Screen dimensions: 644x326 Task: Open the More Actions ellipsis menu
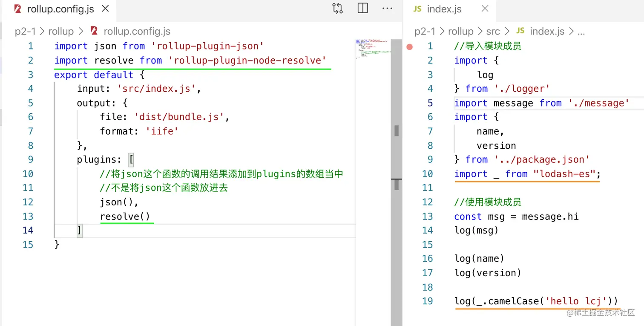point(387,9)
